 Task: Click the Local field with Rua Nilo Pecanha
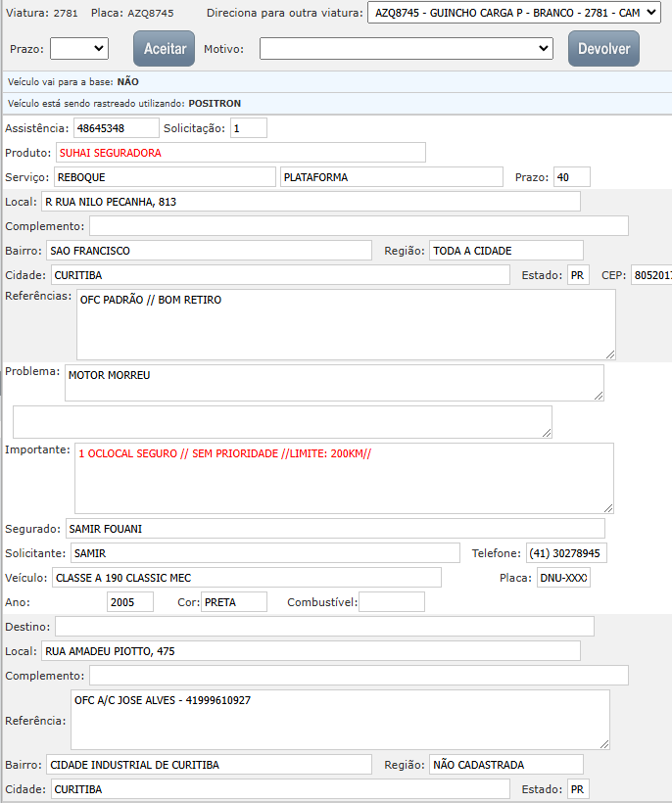click(x=311, y=202)
